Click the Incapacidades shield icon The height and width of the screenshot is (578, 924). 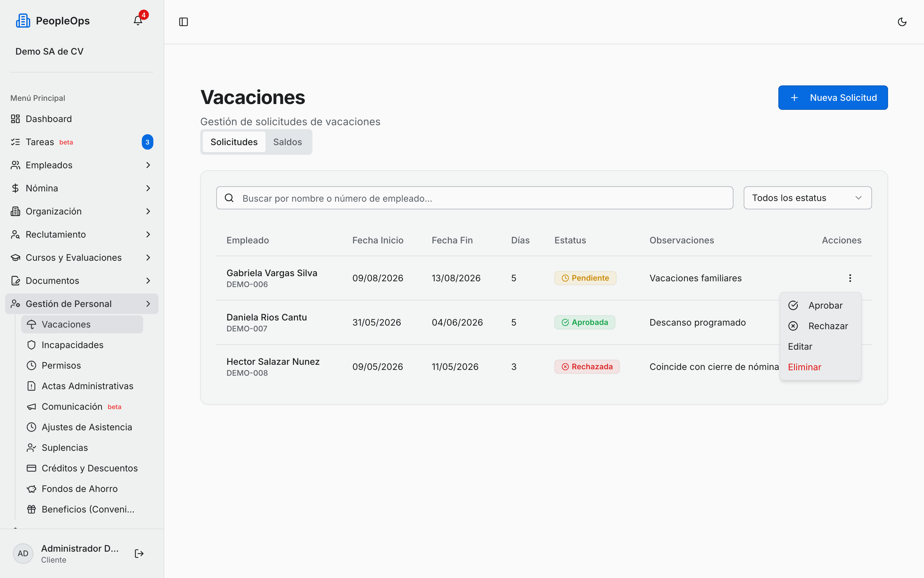point(31,345)
